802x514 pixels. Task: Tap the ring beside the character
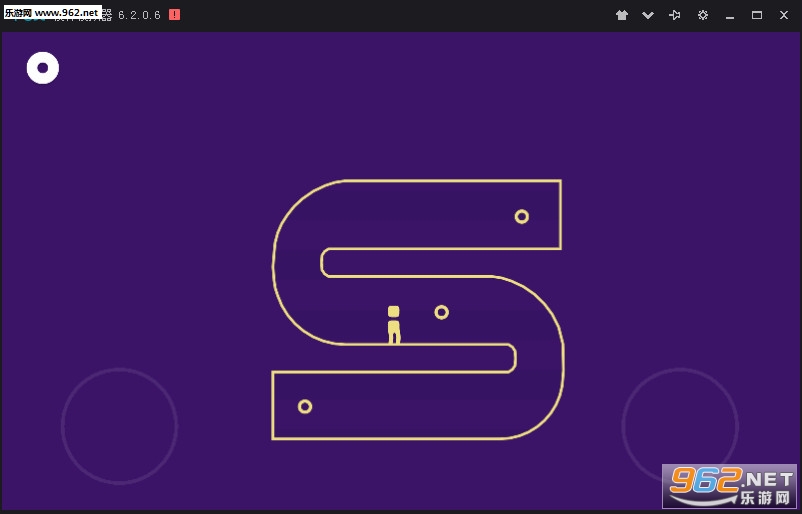[x=441, y=312]
